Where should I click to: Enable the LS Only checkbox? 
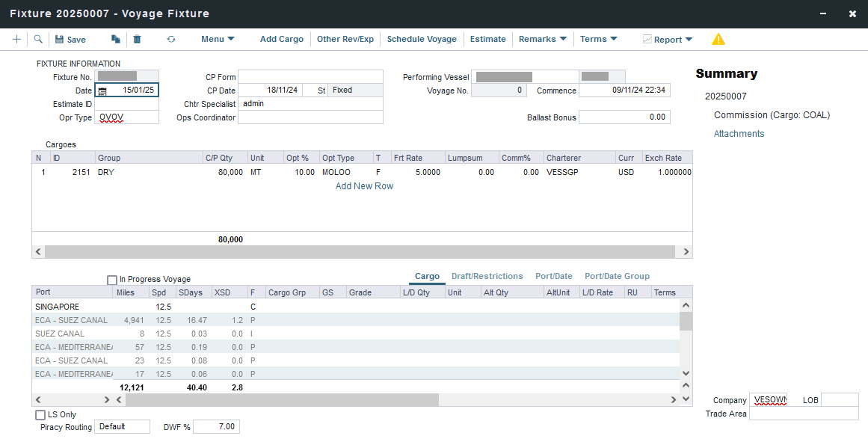pyautogui.click(x=40, y=414)
